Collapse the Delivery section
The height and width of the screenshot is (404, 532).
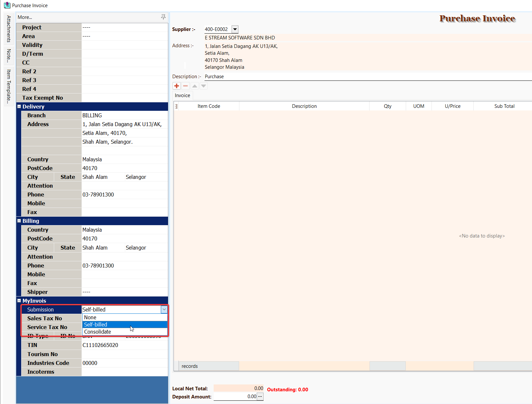19,107
